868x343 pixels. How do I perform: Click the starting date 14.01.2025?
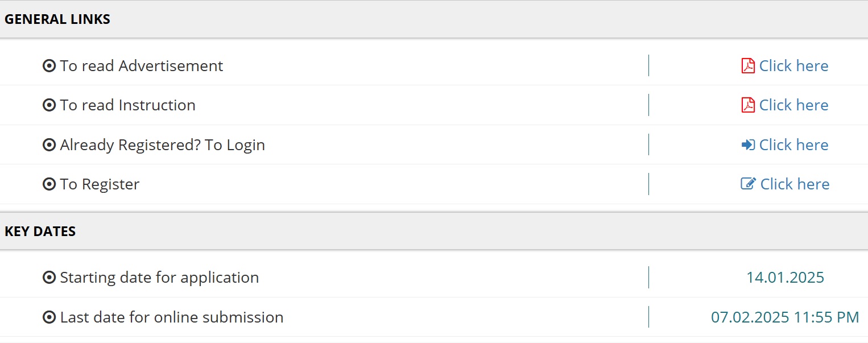[x=785, y=278]
